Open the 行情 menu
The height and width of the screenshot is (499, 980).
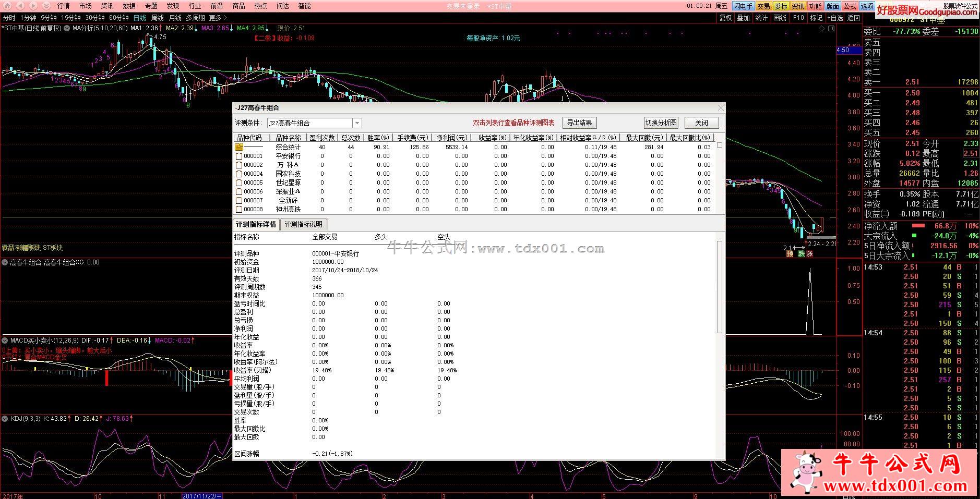(x=63, y=6)
